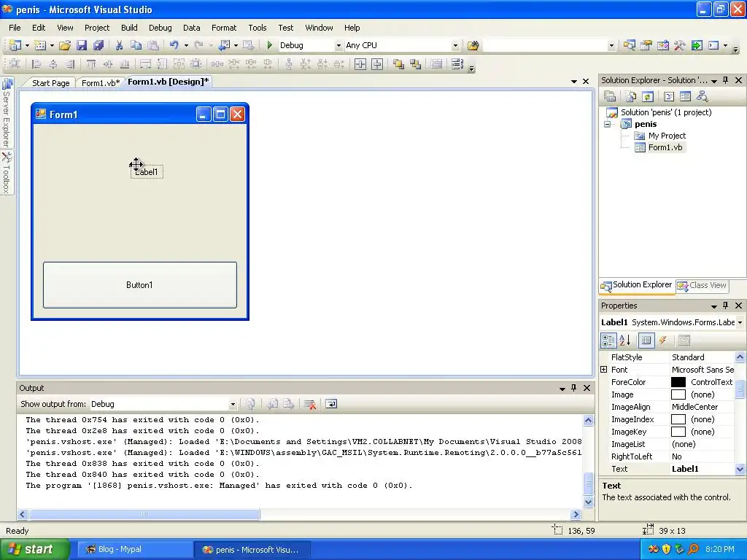The image size is (747, 560).
Task: Switch to Blog - Mypal taskbar window
Action: point(133,550)
